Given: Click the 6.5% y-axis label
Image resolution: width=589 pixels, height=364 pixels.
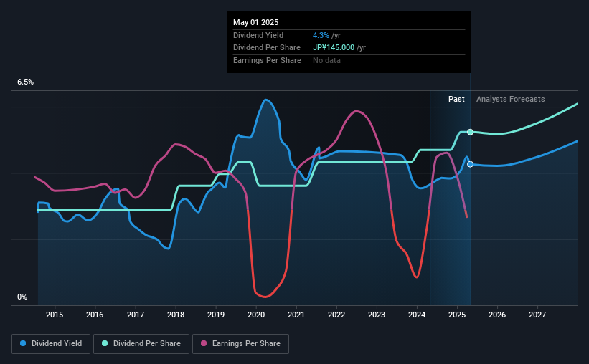Looking at the screenshot, I should (x=25, y=82).
